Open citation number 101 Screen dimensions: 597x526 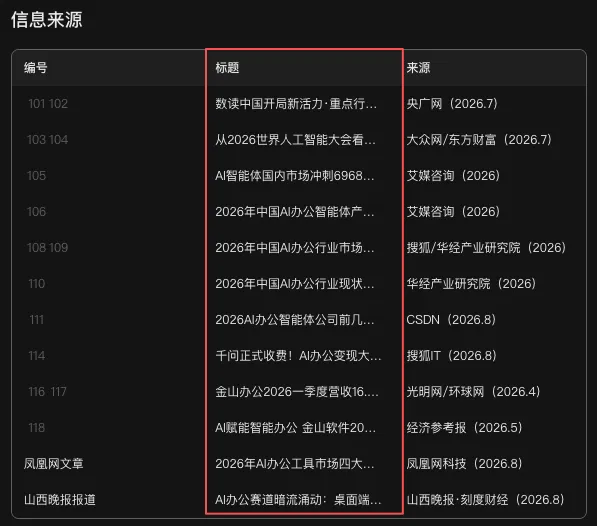(37, 104)
